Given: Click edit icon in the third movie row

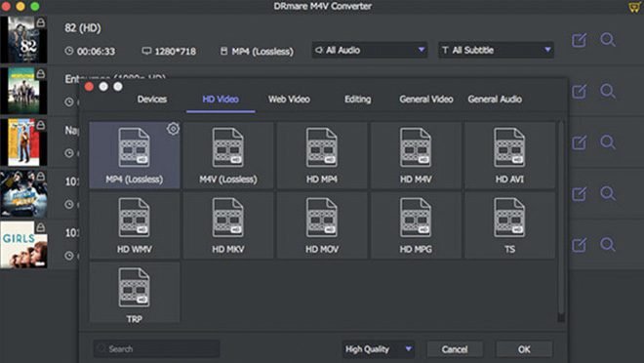Looking at the screenshot, I should (579, 142).
